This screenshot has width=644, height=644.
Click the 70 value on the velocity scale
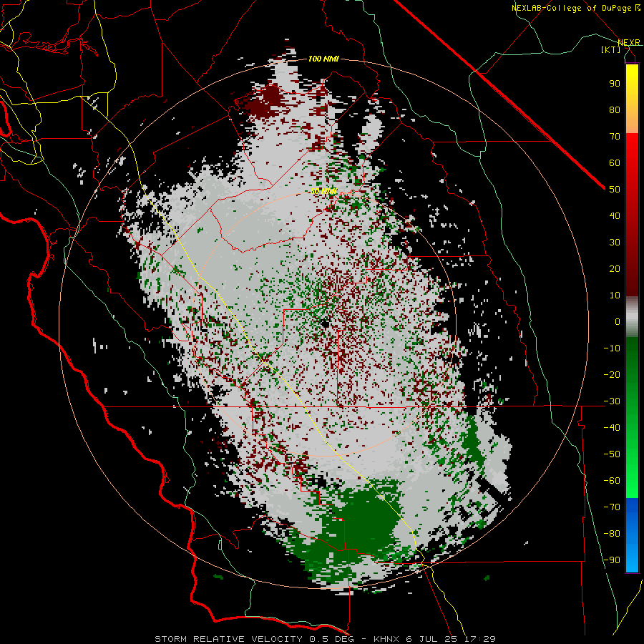coord(615,137)
